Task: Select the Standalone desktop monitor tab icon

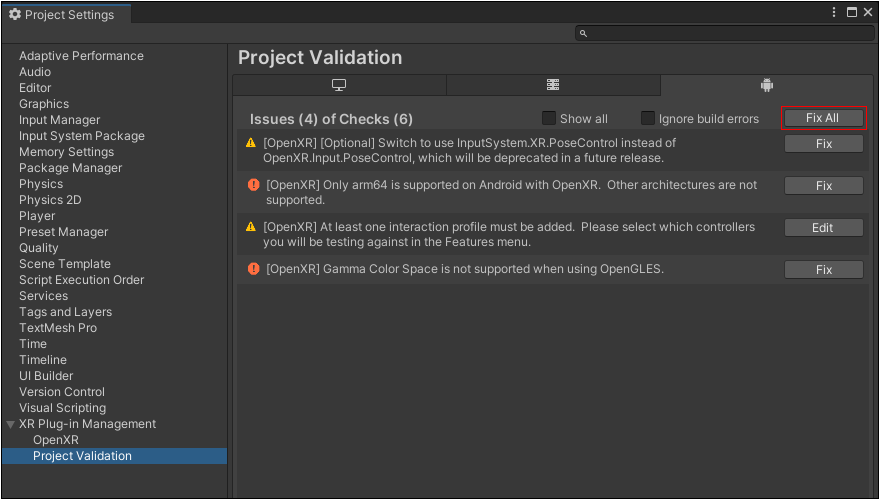Action: coord(339,85)
